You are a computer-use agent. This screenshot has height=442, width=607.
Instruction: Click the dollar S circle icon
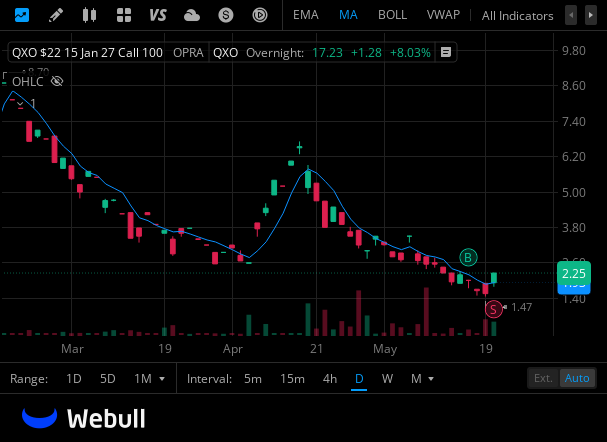point(226,15)
